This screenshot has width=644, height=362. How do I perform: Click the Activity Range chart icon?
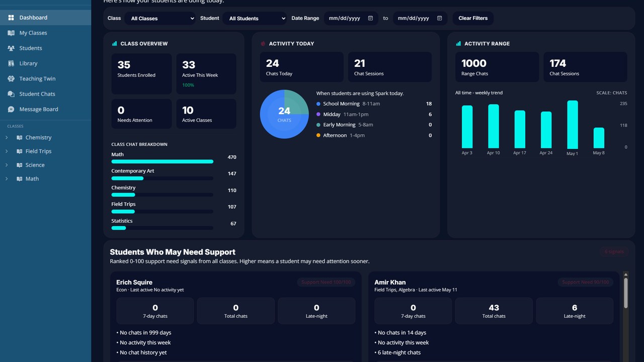[458, 44]
